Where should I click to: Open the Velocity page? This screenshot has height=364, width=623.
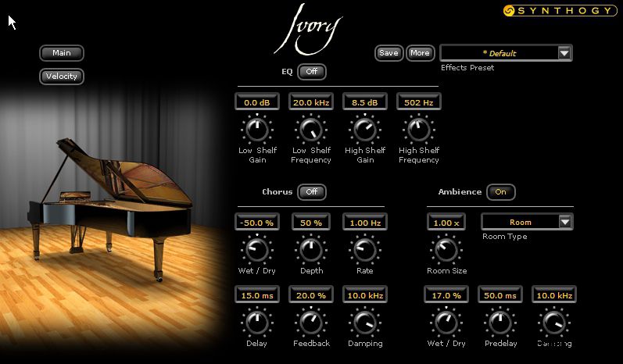(62, 77)
